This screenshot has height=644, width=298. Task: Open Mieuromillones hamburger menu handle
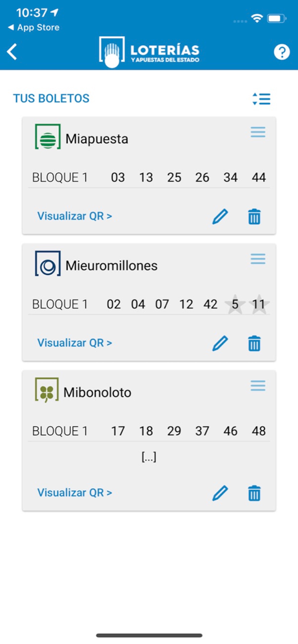(x=258, y=259)
